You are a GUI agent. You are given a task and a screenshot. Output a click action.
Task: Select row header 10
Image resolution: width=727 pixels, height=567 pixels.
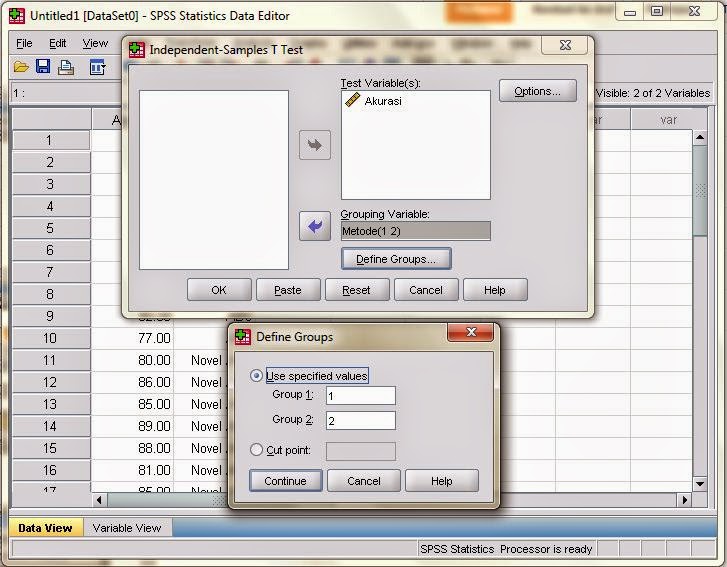51,338
